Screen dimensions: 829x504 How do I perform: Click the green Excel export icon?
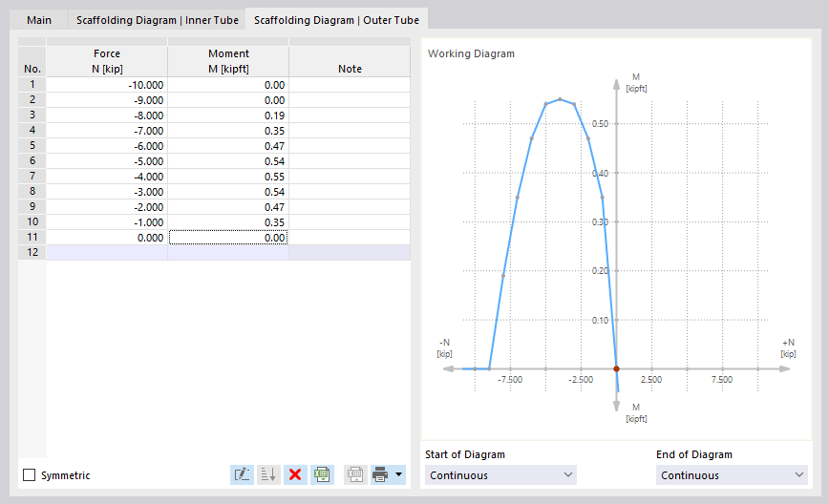[x=322, y=474]
